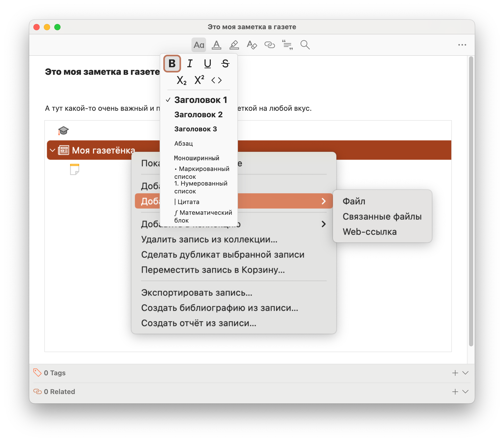Click the clear formatting eraser icon
The width and height of the screenshot is (504, 442).
click(x=252, y=45)
